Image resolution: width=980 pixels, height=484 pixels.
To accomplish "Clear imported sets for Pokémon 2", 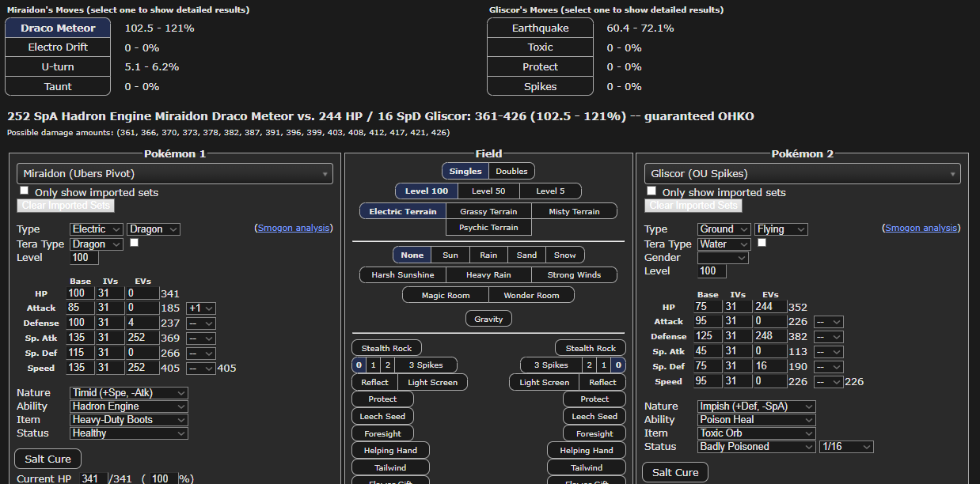I will [693, 206].
